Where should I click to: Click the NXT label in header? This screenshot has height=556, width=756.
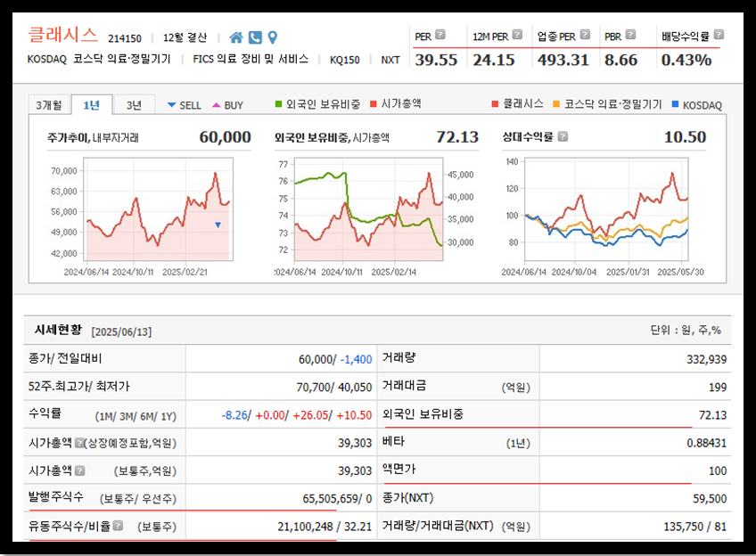[x=390, y=61]
